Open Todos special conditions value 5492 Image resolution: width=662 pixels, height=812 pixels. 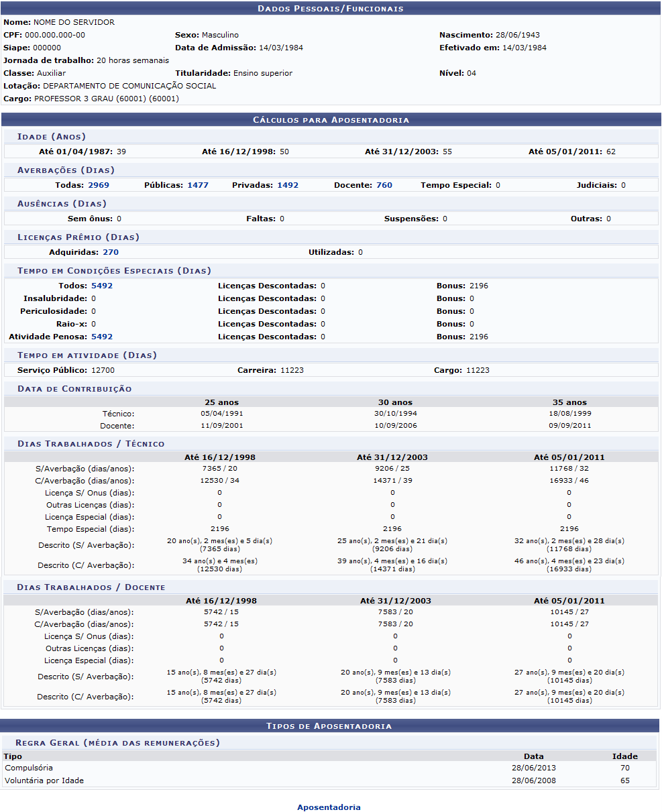click(102, 286)
